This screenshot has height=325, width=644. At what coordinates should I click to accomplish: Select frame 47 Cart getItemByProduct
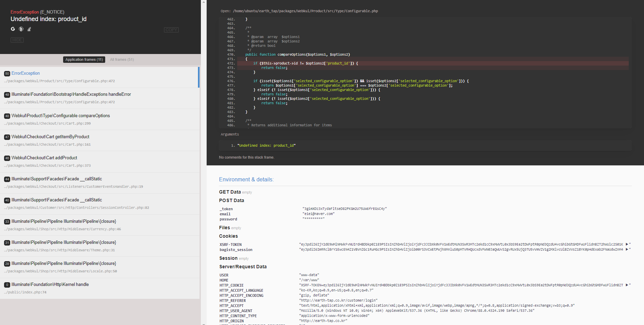[99, 141]
